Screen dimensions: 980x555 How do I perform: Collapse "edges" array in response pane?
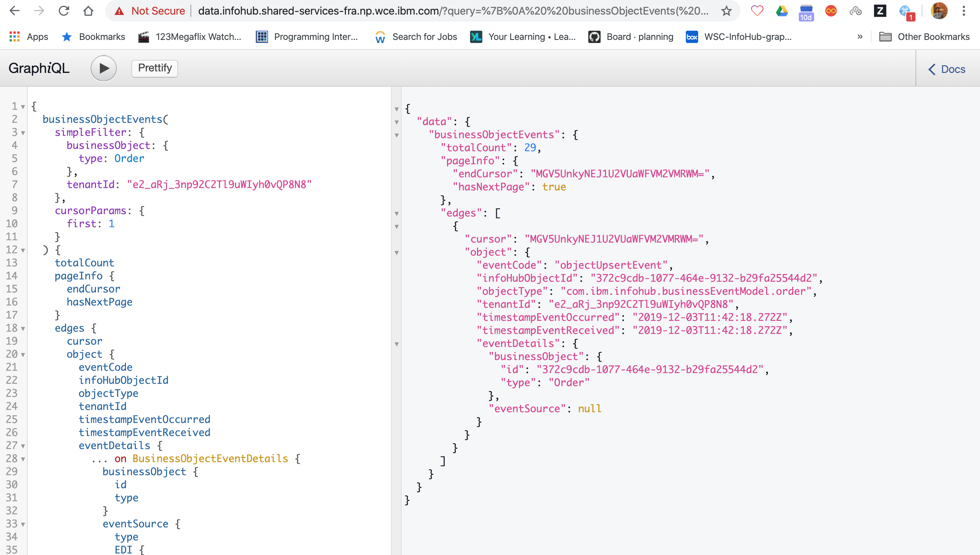pos(397,214)
